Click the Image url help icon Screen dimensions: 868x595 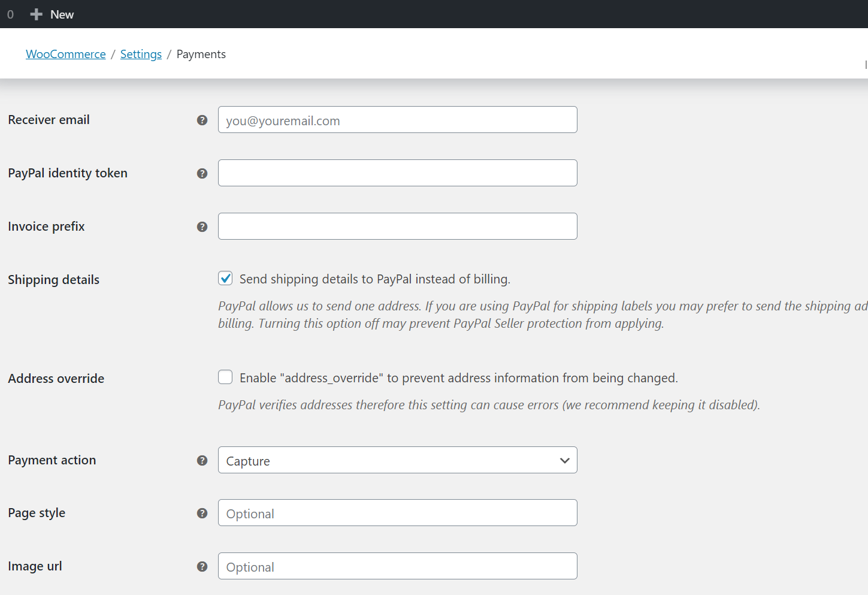point(202,567)
